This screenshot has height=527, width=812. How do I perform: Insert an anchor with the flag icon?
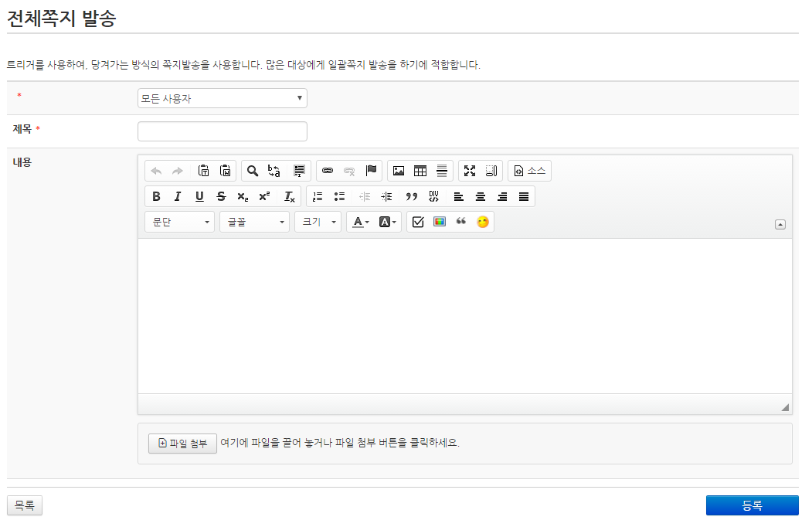point(371,171)
